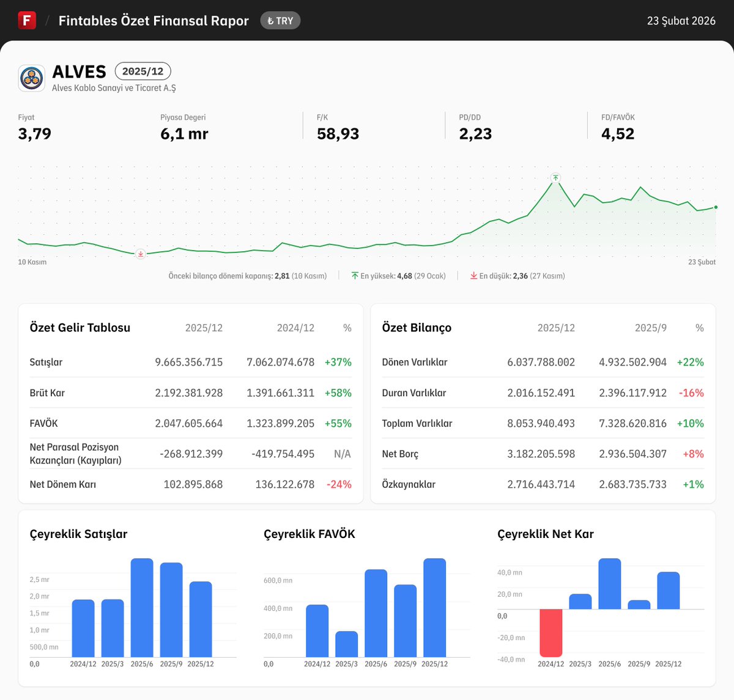Click the green dot at the chart's right end
Viewport: 734px width, 700px height.
click(x=715, y=207)
